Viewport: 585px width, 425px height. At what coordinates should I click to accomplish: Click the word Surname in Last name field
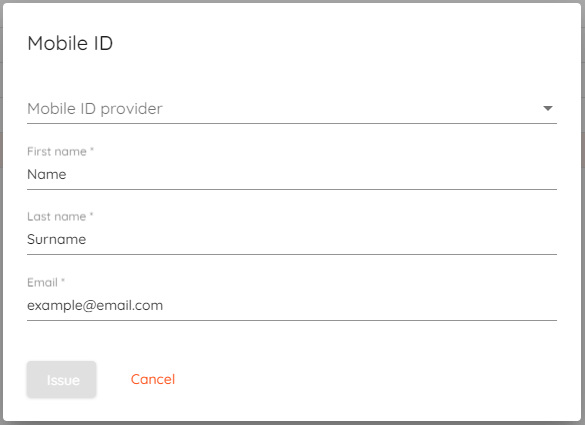[56, 240]
